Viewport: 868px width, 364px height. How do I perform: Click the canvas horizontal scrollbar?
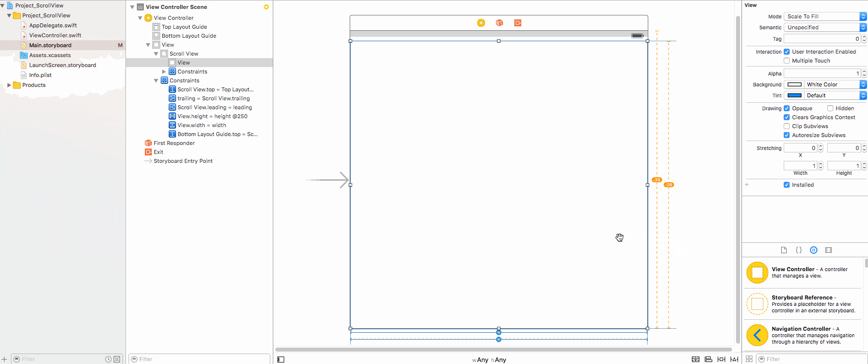click(503, 350)
